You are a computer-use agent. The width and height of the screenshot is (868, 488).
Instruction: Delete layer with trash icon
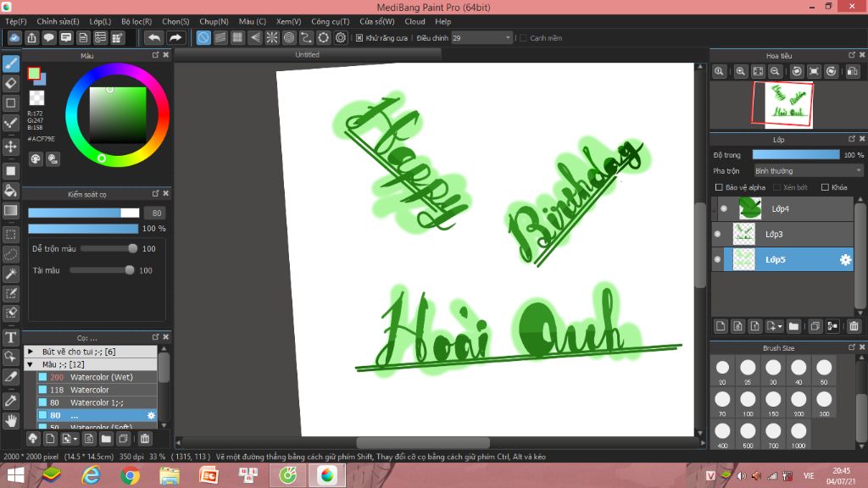pos(854,326)
